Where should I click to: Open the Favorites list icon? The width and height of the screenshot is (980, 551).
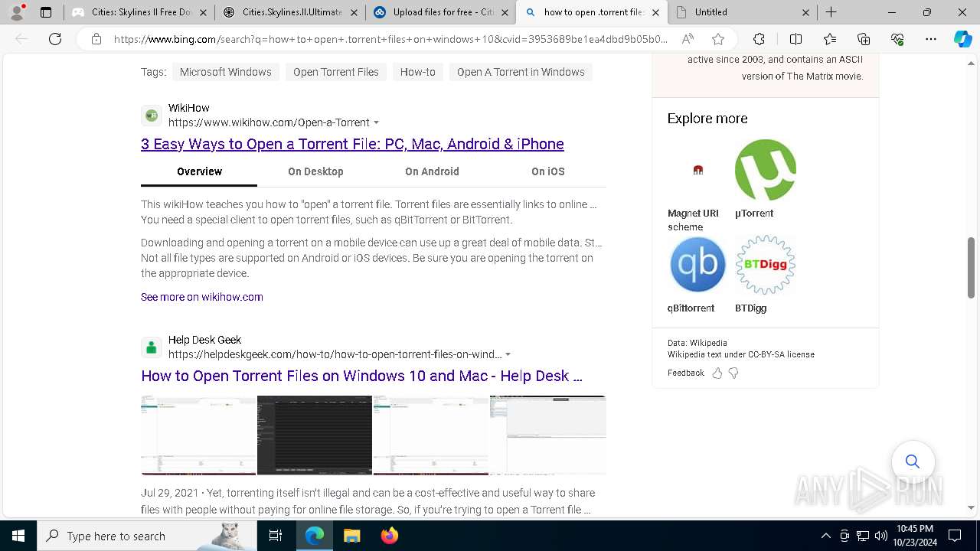(830, 39)
